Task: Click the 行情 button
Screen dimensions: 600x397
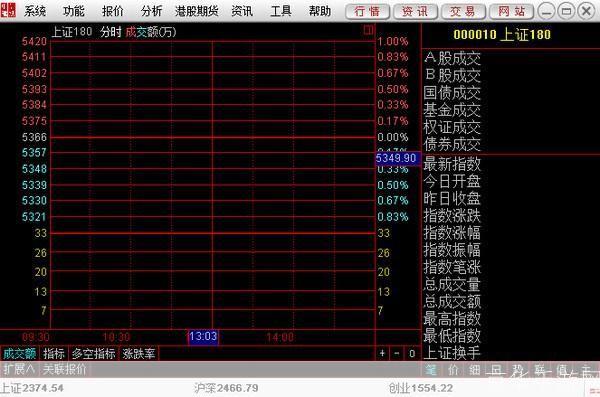Action: click(x=367, y=11)
